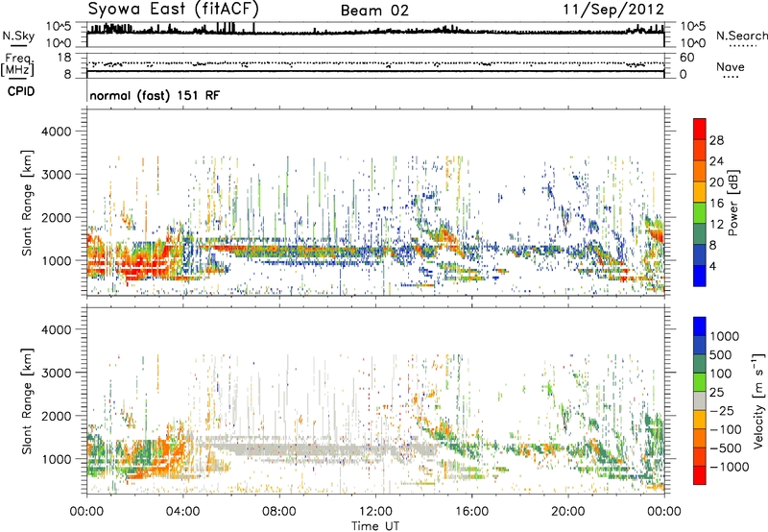Click the 'Nave' legend label
768x532 pixels.
click(x=731, y=66)
